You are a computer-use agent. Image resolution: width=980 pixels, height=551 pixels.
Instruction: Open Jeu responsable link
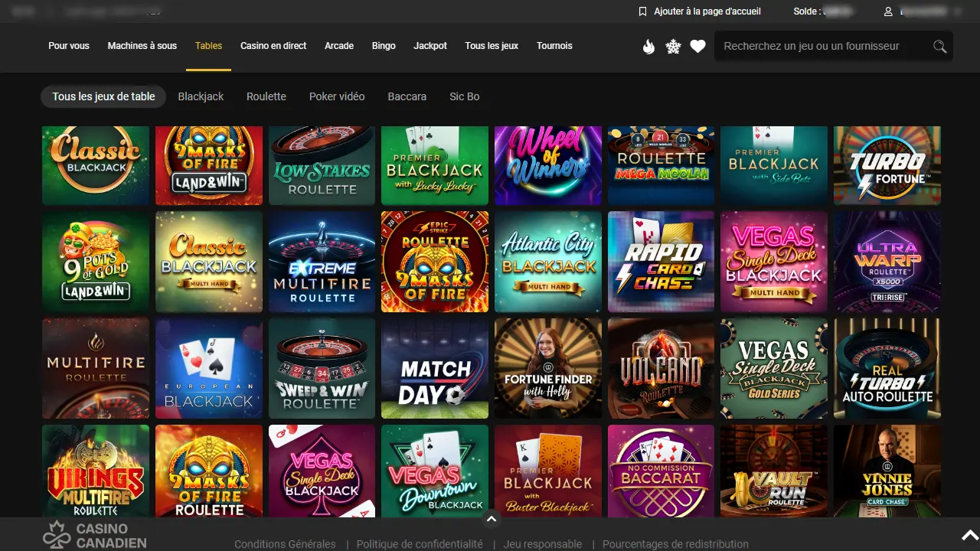pos(543,544)
